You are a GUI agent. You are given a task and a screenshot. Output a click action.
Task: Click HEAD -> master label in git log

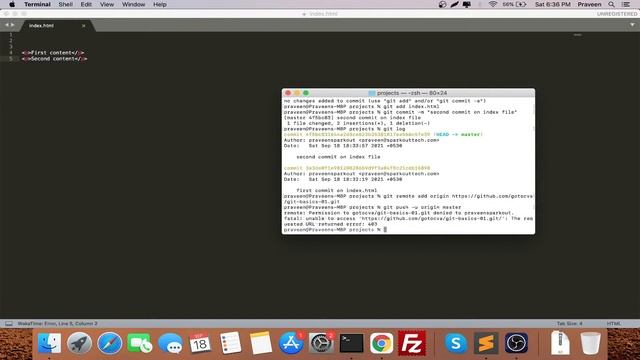pos(458,134)
